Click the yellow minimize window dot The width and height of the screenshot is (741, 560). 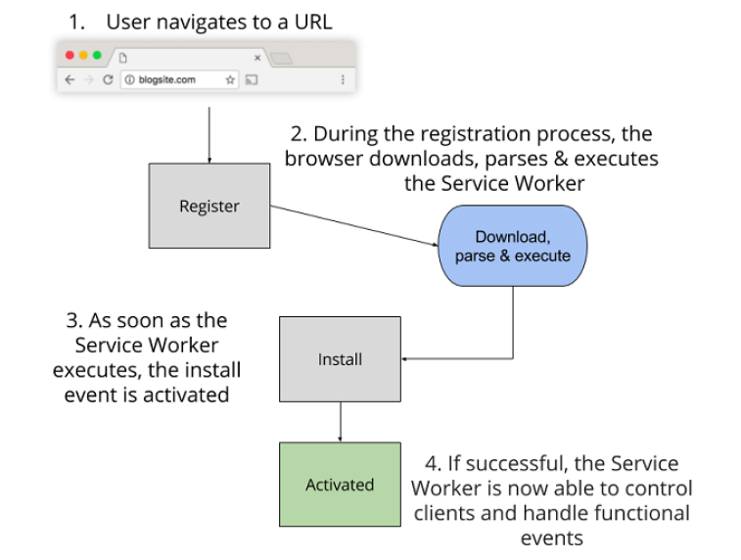coord(83,55)
